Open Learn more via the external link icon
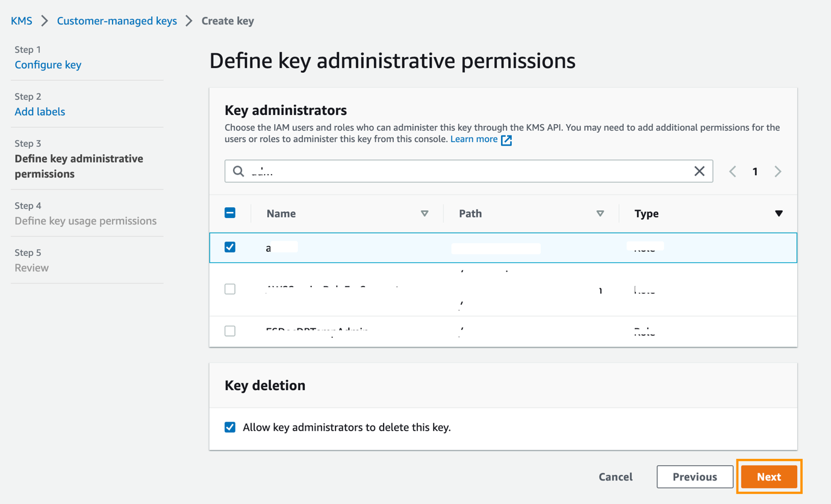This screenshot has width=831, height=504. tap(506, 139)
